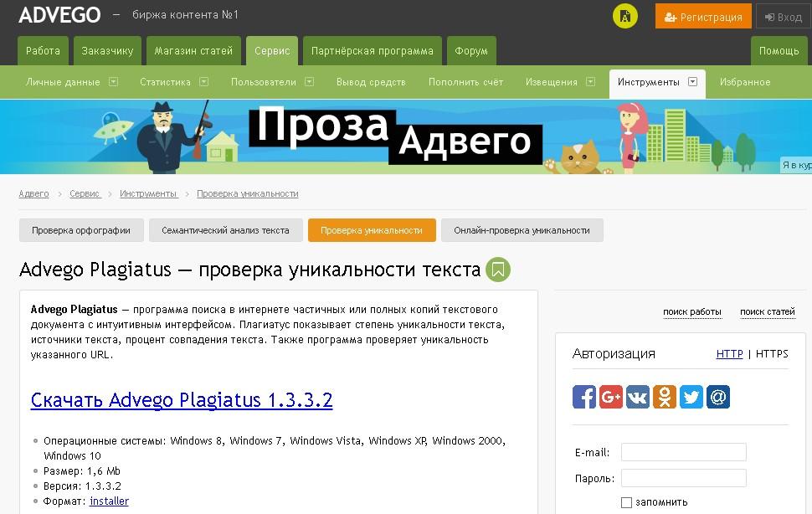Click the поиск статей link
The height and width of the screenshot is (514, 812).
pos(768,312)
